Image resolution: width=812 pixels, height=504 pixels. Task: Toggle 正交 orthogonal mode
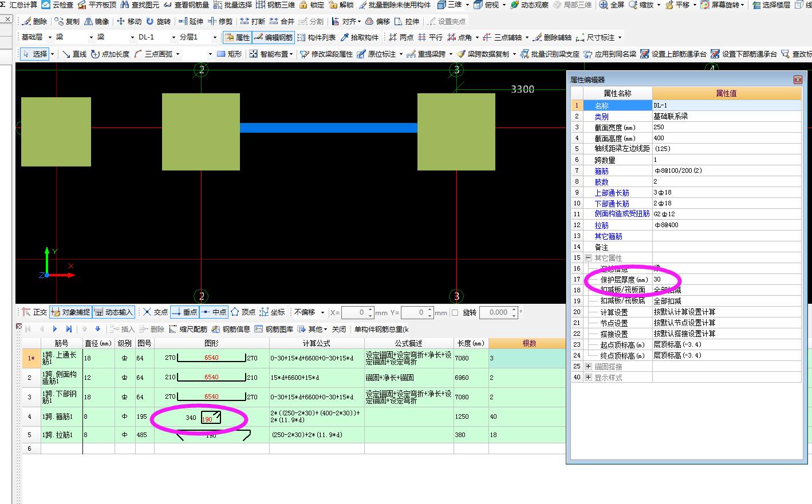[x=34, y=312]
